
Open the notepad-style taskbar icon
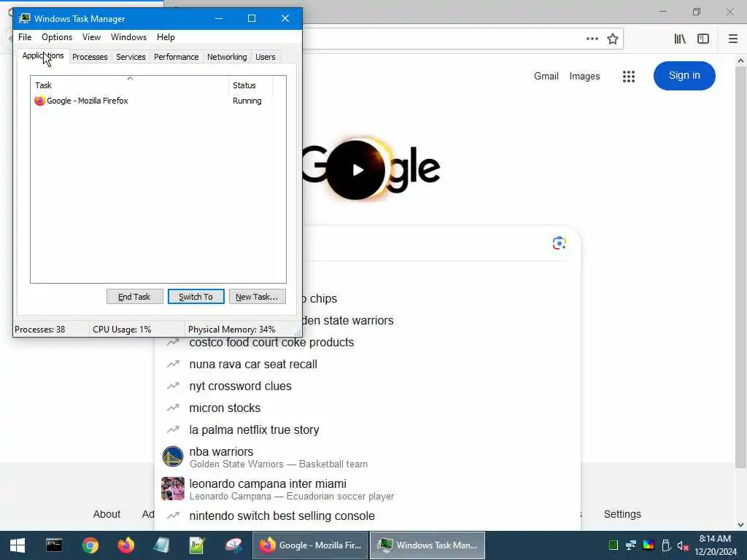161,545
